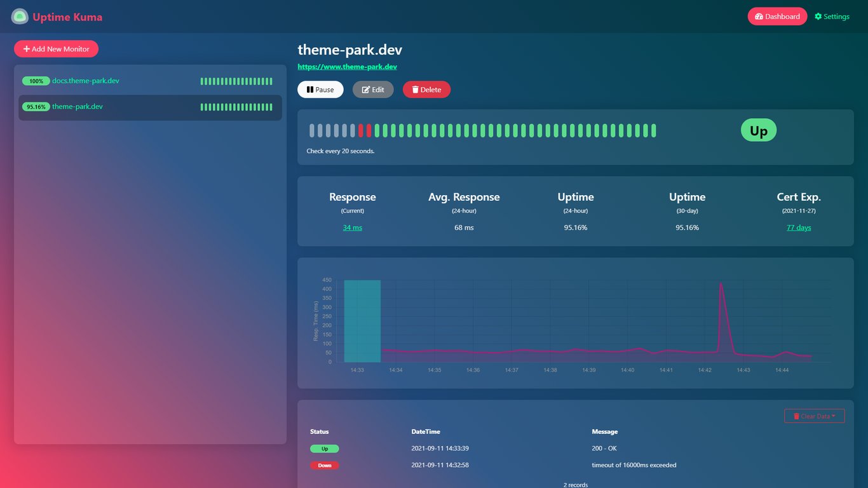The image size is (868, 488).
Task: Click the Status column header
Action: (x=320, y=432)
